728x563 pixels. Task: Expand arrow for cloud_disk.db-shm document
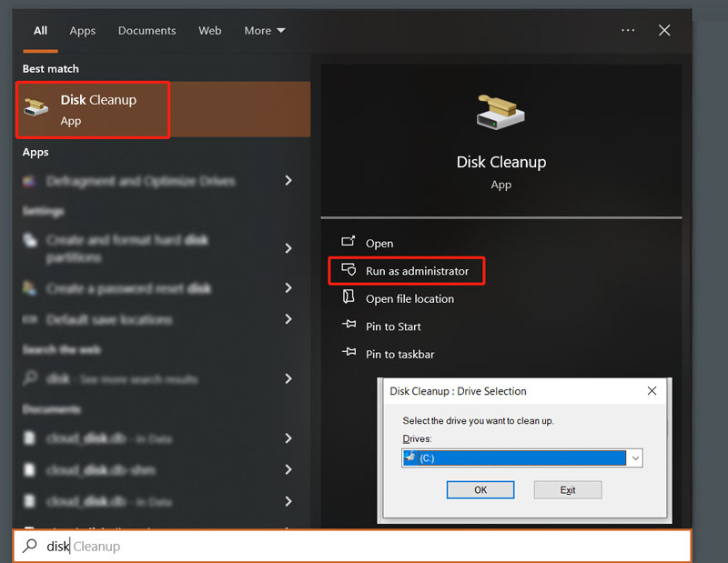(x=288, y=469)
